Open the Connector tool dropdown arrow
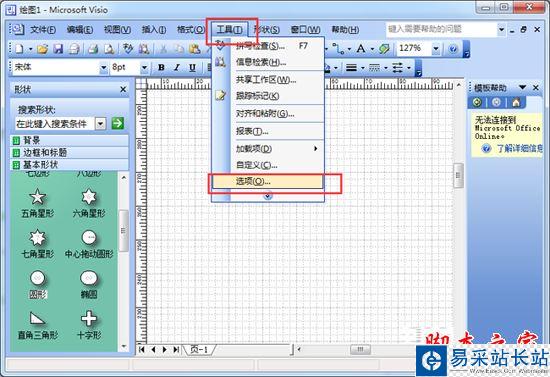This screenshot has height=377, width=550. pos(349,49)
